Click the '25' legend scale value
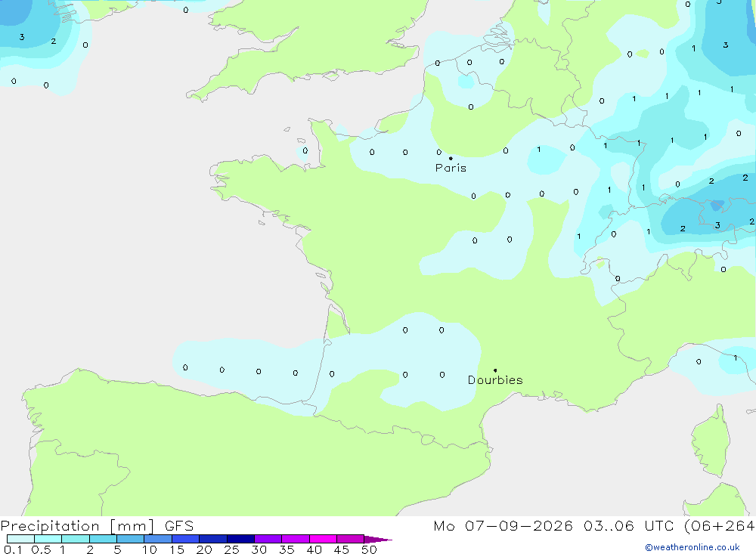Image resolution: width=756 pixels, height=554 pixels. point(232,549)
